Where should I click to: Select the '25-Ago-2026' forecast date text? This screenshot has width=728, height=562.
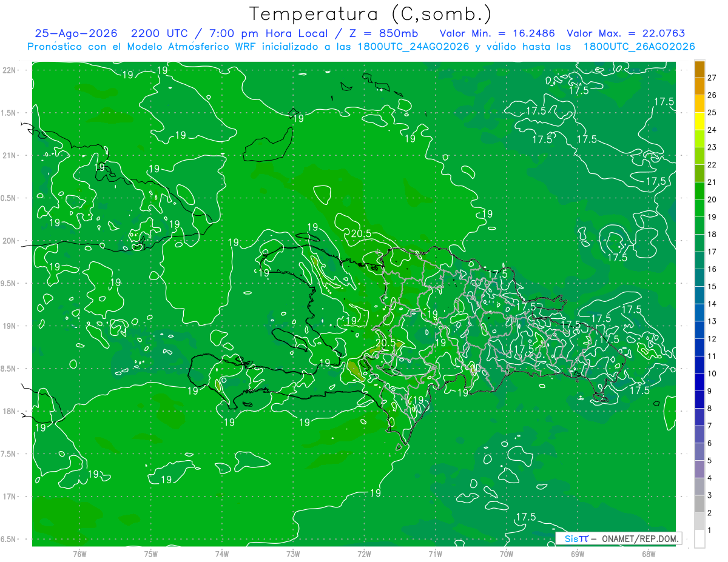[75, 34]
